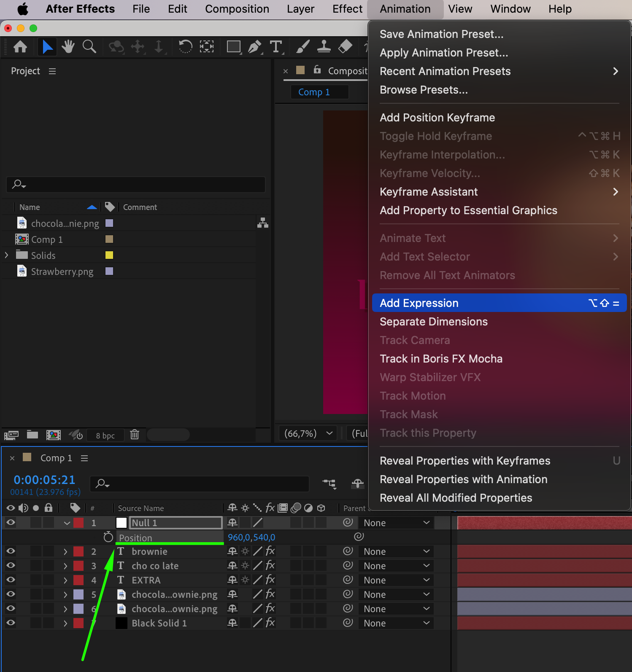Image resolution: width=632 pixels, height=672 pixels.
Task: Open parent dropdown for EXTRA layer
Action: tap(396, 580)
